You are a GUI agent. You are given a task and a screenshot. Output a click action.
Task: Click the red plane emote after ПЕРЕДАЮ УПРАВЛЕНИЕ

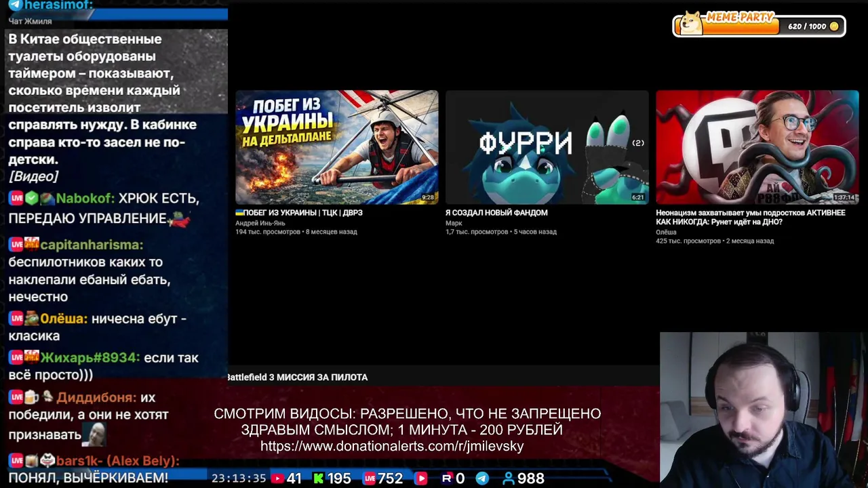[x=180, y=218]
